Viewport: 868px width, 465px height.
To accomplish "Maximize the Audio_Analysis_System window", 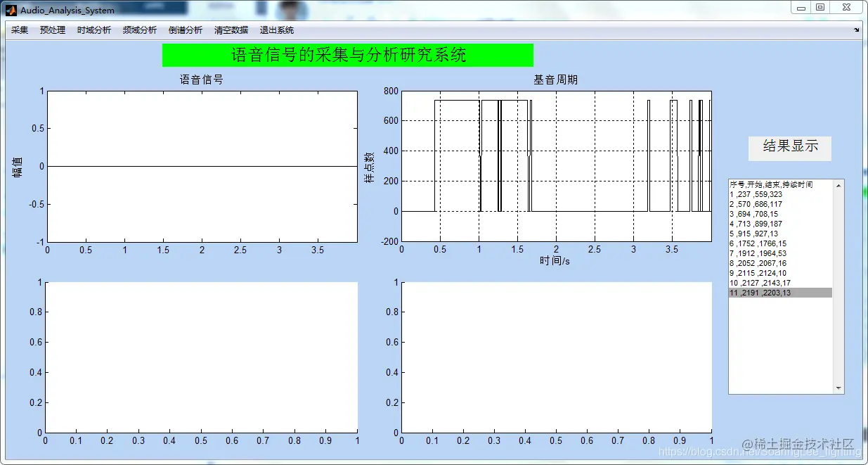I will click(820, 7).
